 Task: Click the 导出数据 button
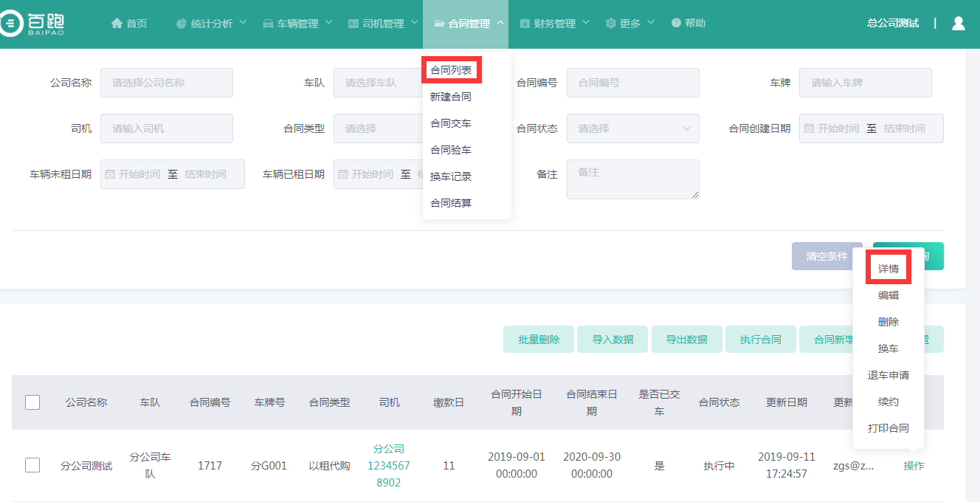[x=686, y=340]
